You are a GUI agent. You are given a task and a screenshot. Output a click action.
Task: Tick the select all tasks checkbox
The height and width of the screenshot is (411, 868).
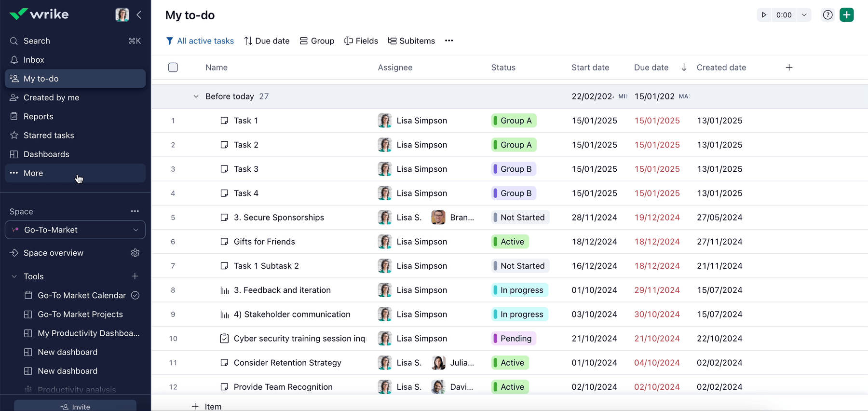173,68
